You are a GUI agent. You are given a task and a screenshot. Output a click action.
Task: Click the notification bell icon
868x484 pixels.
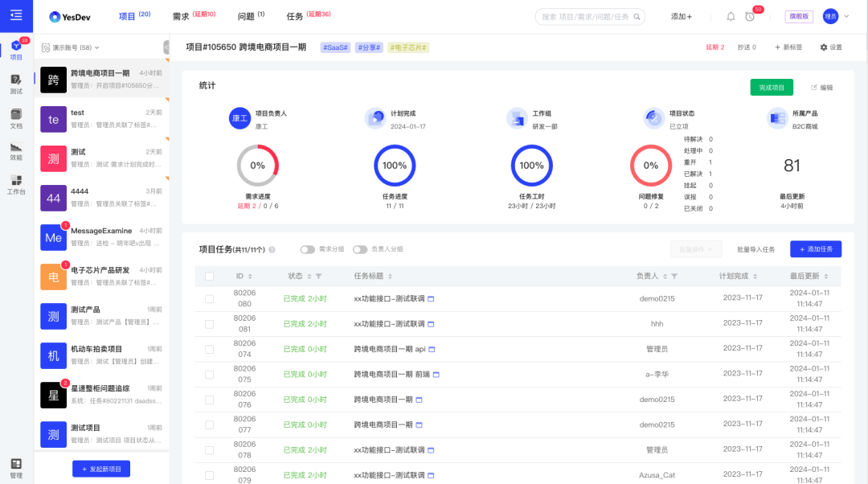point(731,16)
